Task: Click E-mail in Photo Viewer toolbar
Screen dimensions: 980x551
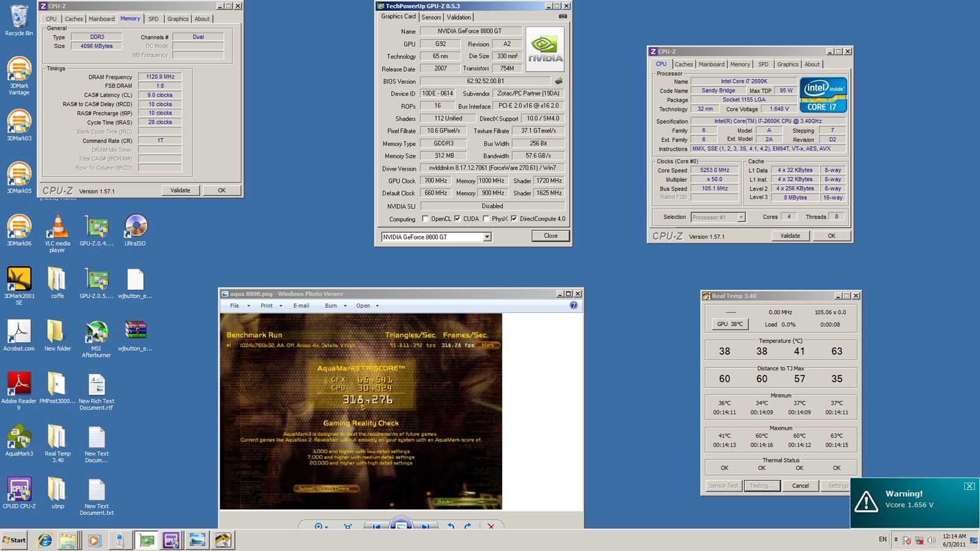Action: [301, 305]
